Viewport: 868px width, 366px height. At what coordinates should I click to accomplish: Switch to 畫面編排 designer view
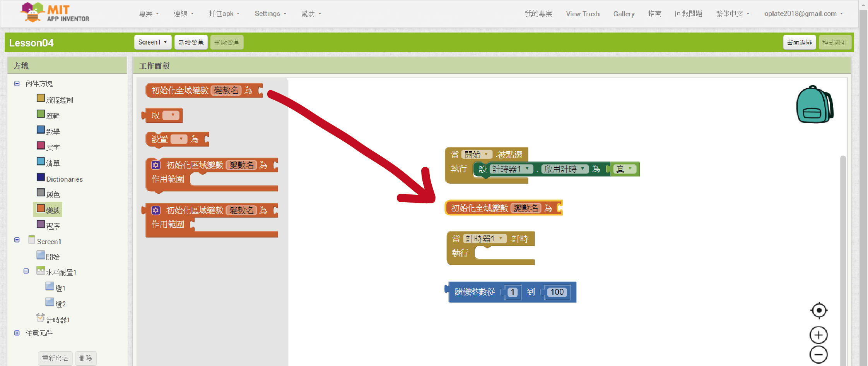(x=799, y=42)
